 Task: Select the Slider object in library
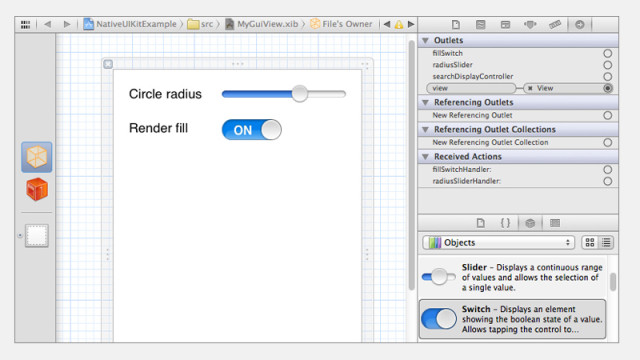point(512,278)
